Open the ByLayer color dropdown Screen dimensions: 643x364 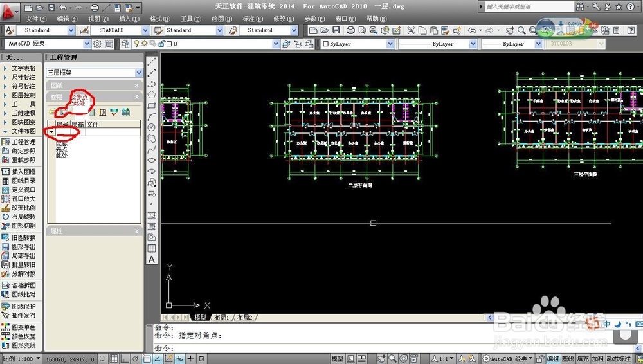(390, 44)
